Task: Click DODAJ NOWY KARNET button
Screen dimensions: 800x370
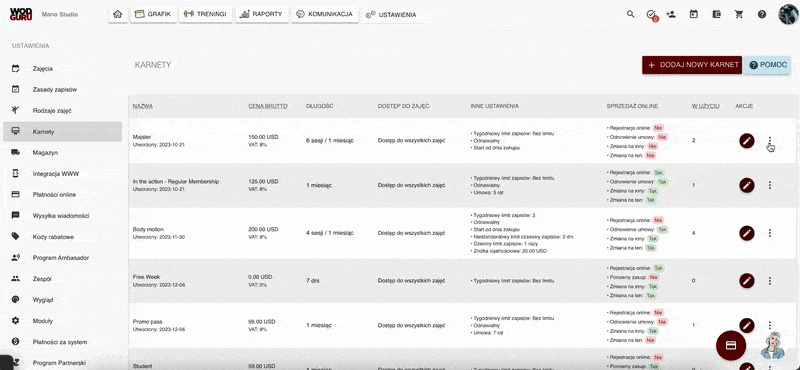Action: coord(692,65)
